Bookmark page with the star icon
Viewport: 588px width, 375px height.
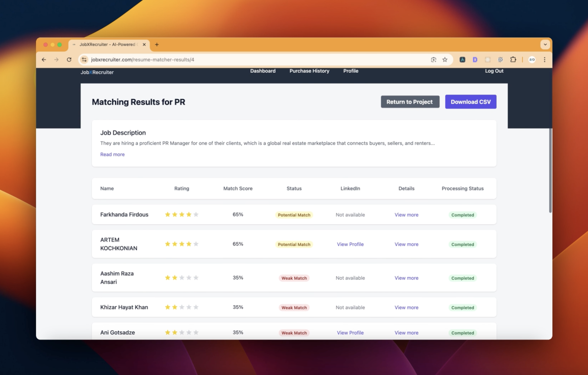tap(445, 60)
